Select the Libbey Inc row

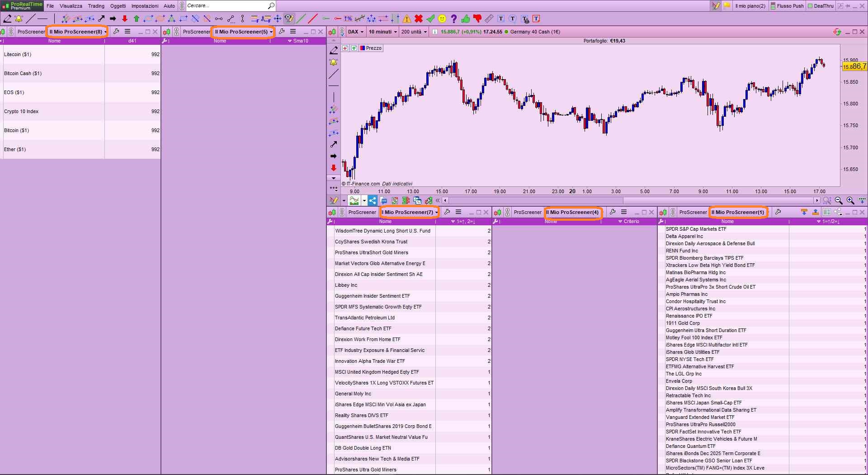point(409,285)
